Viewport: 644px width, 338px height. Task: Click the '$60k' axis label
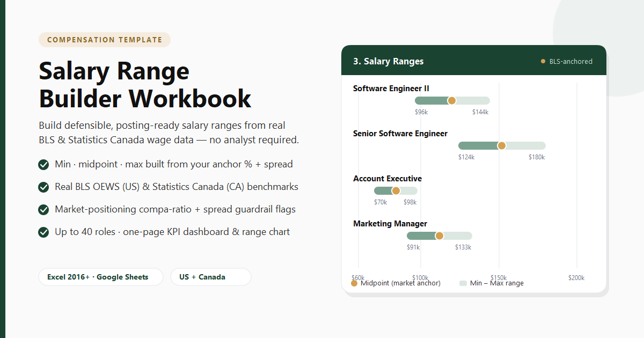tap(358, 277)
